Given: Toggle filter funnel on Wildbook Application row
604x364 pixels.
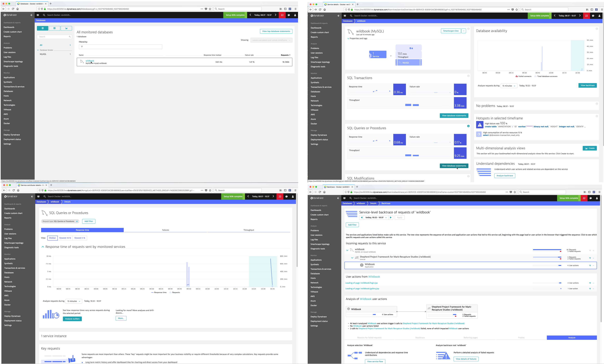Looking at the screenshot, I should point(590,266).
